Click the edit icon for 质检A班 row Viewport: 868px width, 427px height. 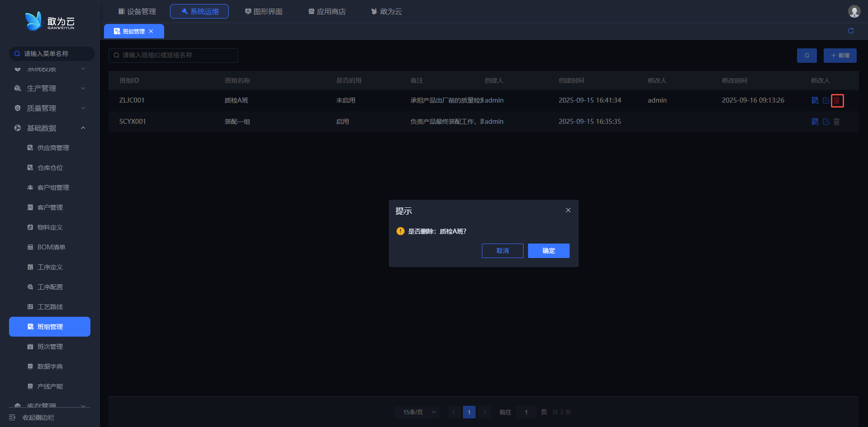826,100
